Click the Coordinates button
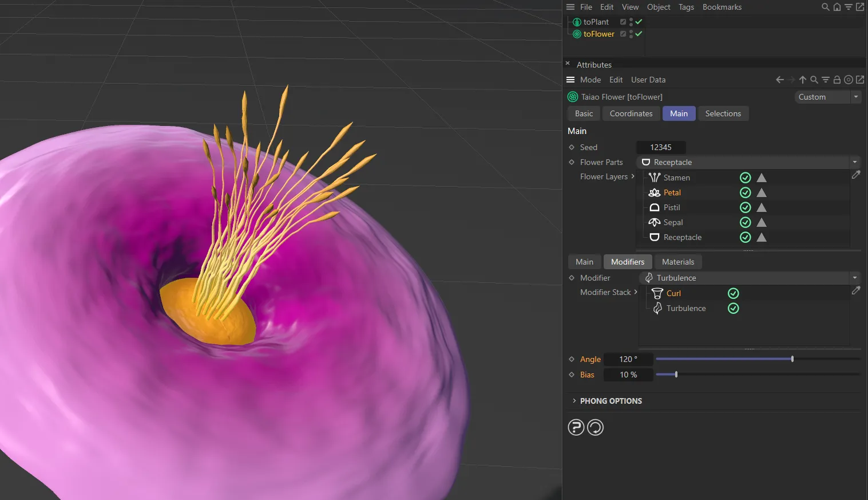 (x=631, y=113)
